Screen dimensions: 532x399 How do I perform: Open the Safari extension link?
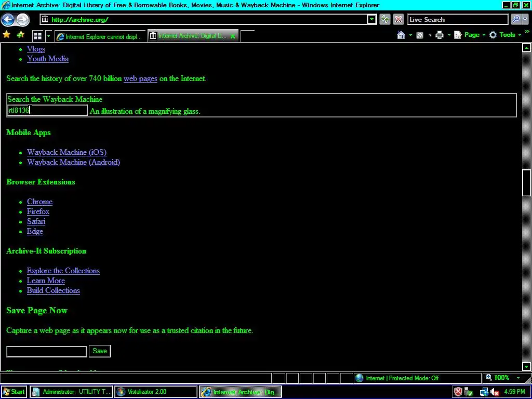click(36, 221)
